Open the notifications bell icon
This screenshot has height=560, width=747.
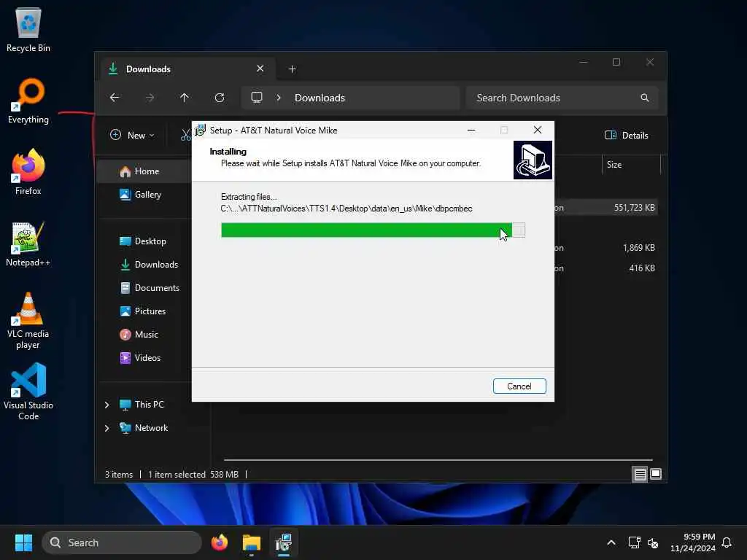727,542
